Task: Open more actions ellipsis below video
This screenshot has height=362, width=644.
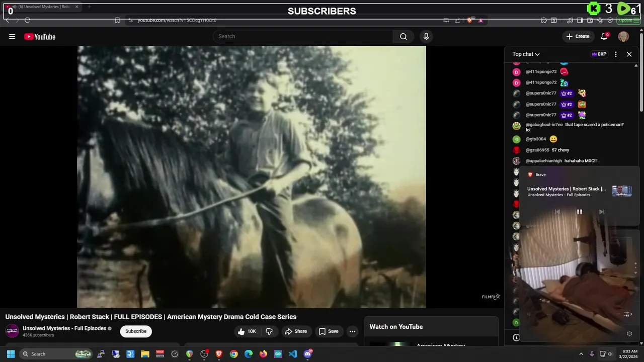Action: (352, 331)
